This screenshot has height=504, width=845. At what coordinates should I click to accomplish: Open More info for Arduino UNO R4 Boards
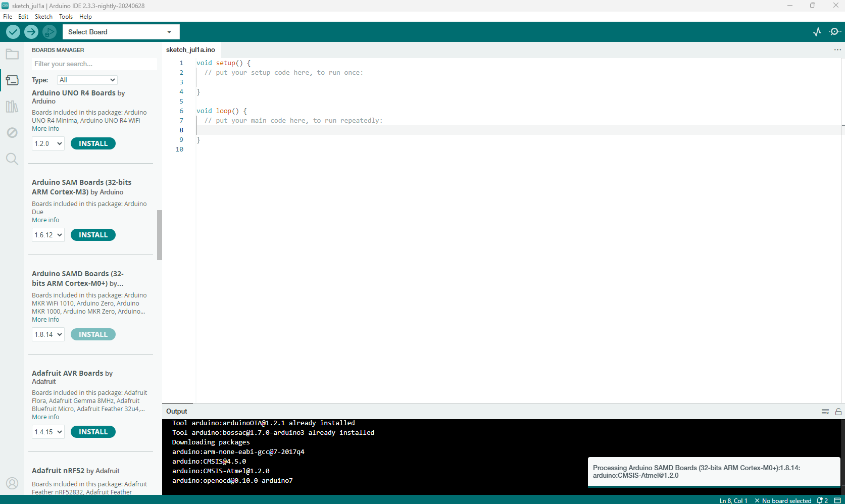[45, 129]
